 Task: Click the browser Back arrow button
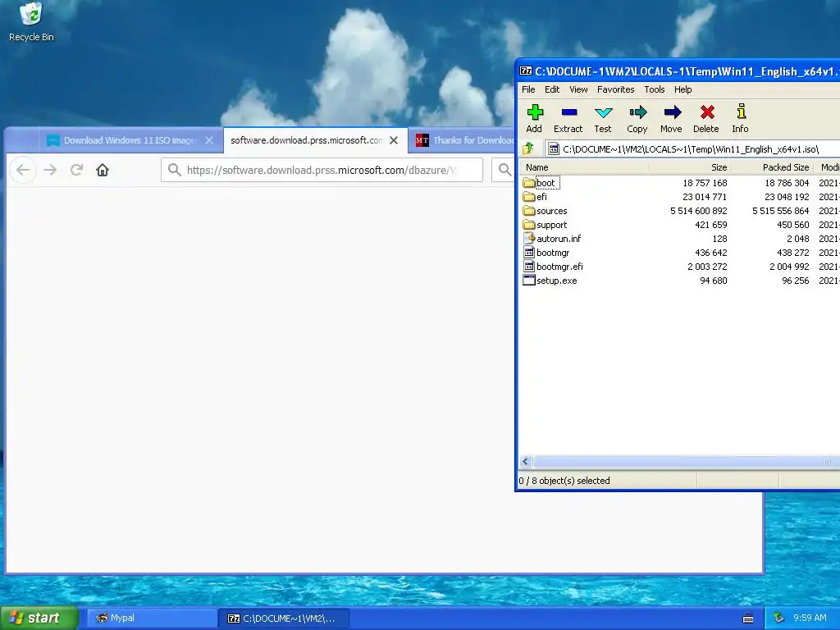23,170
